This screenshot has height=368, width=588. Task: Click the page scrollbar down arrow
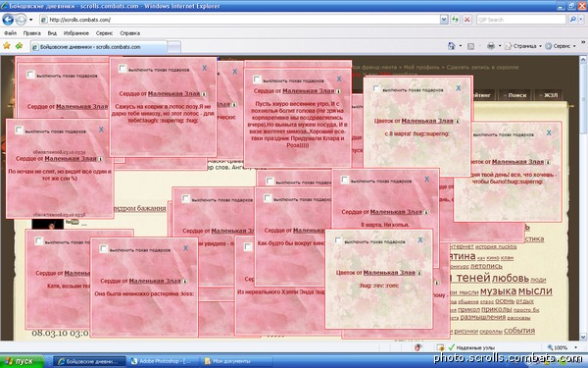pyautogui.click(x=583, y=337)
